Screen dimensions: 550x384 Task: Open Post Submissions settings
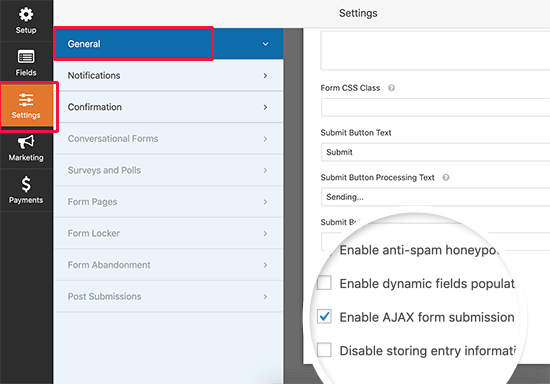tap(169, 297)
